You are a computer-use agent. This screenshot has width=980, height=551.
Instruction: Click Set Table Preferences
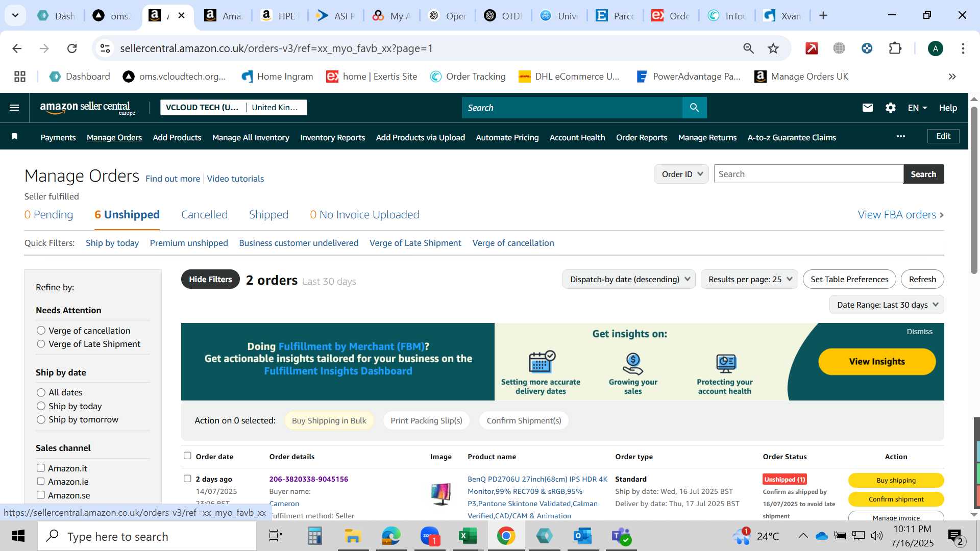(x=849, y=279)
